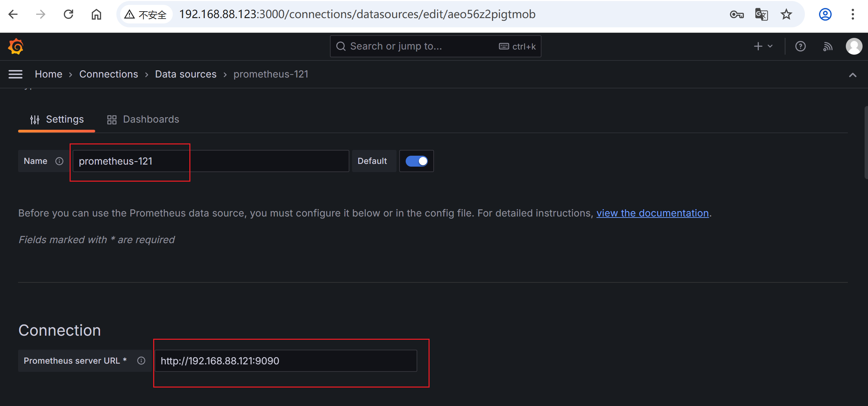Toggle the Default data source switch
868x406 pixels.
coord(417,161)
